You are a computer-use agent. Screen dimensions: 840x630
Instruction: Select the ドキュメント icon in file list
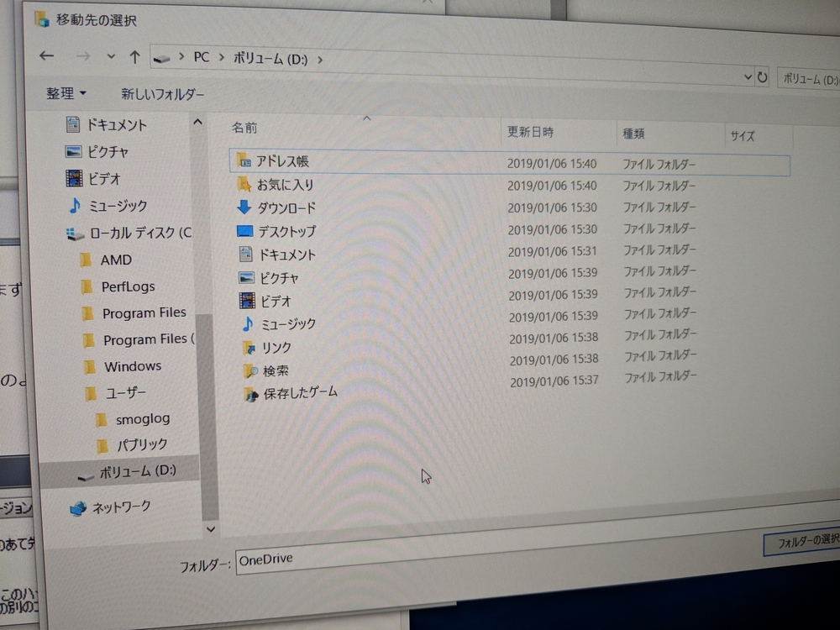(x=245, y=254)
